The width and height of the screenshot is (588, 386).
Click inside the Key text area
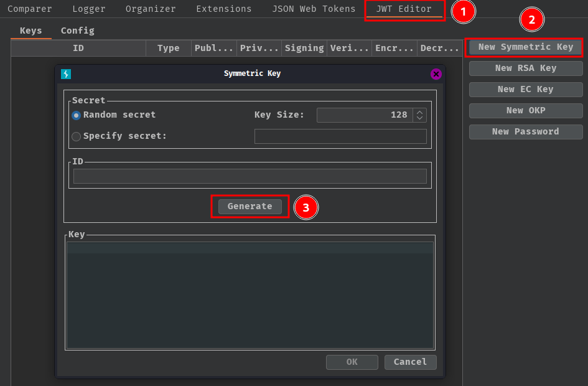(x=250, y=295)
